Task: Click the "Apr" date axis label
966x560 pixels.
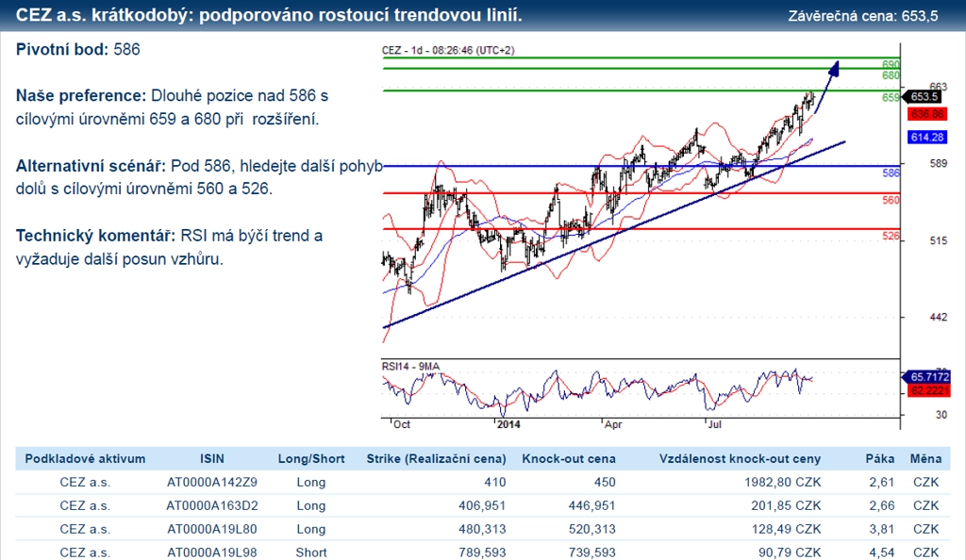Action: pyautogui.click(x=613, y=424)
